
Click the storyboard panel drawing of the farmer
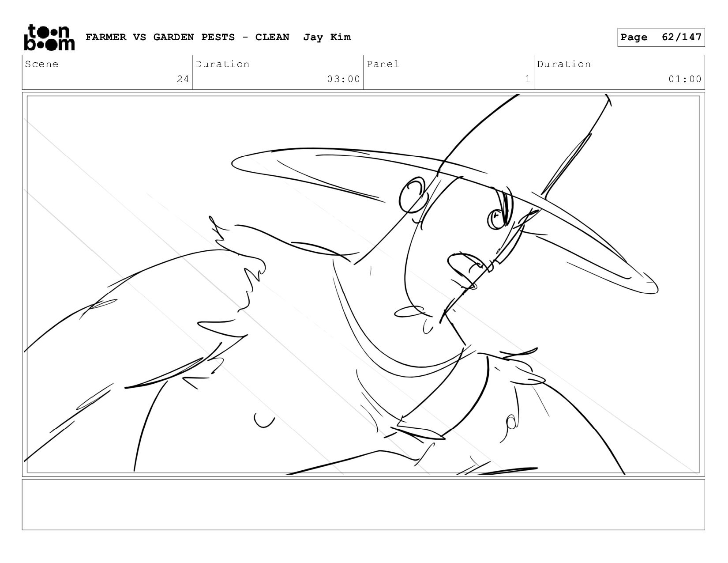[x=363, y=284]
